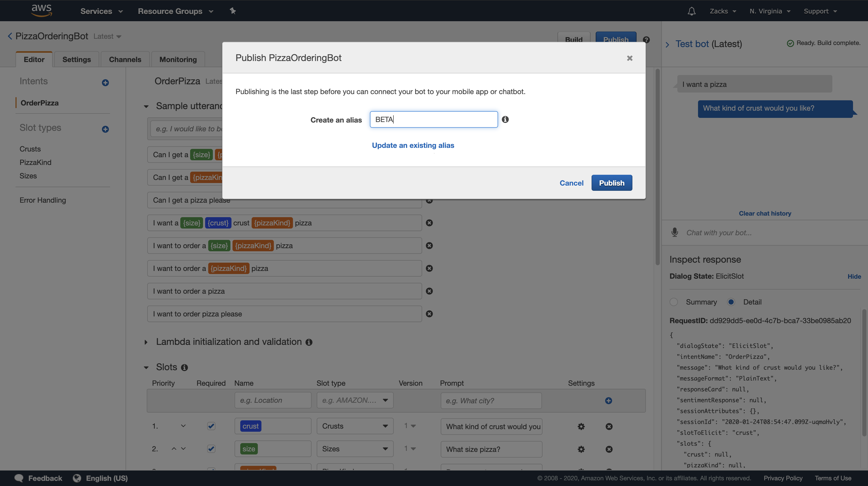The image size is (868, 486).
Task: Select the Detail radio button
Action: click(x=731, y=302)
